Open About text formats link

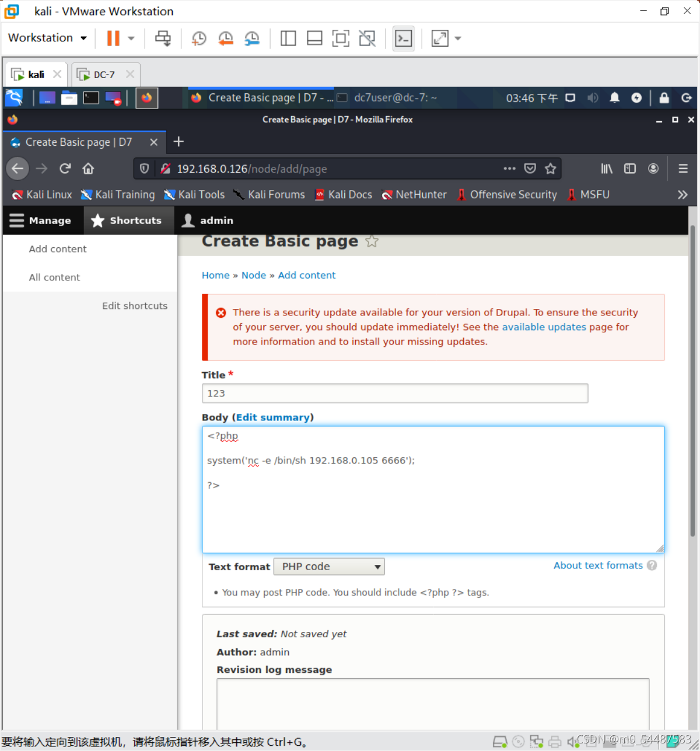click(x=598, y=566)
